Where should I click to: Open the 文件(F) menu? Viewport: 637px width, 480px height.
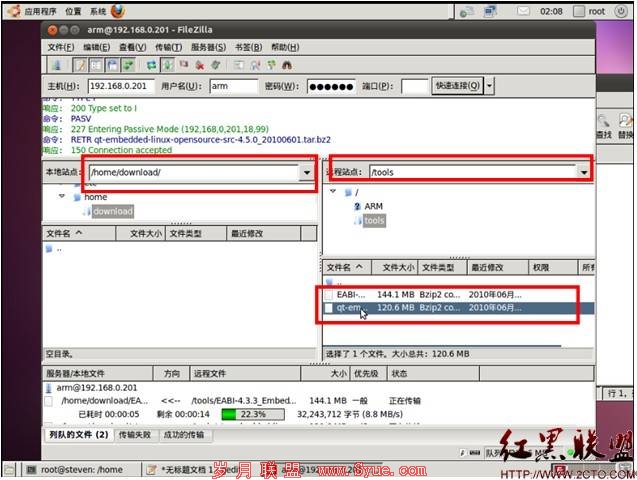coord(61,47)
